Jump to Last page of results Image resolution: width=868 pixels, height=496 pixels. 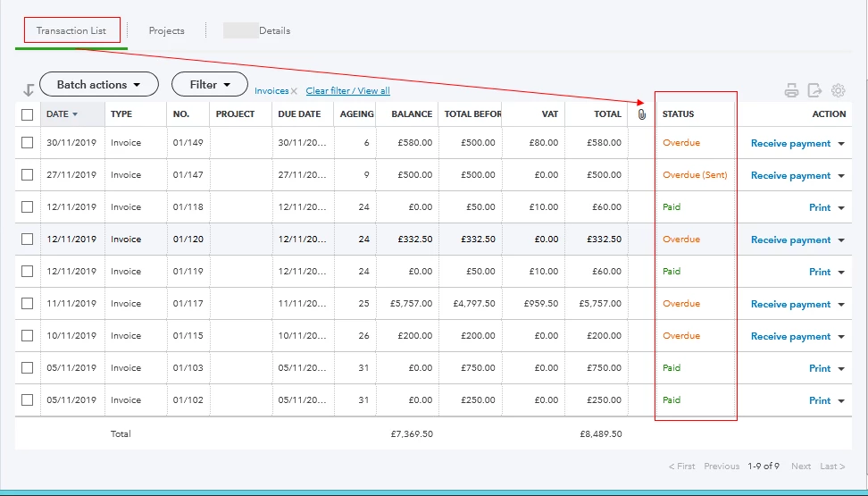[832, 467]
